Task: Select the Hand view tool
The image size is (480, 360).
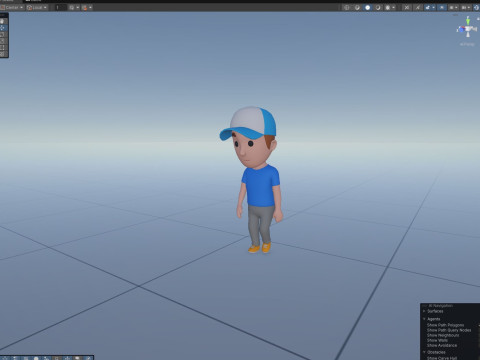Action: (2, 21)
